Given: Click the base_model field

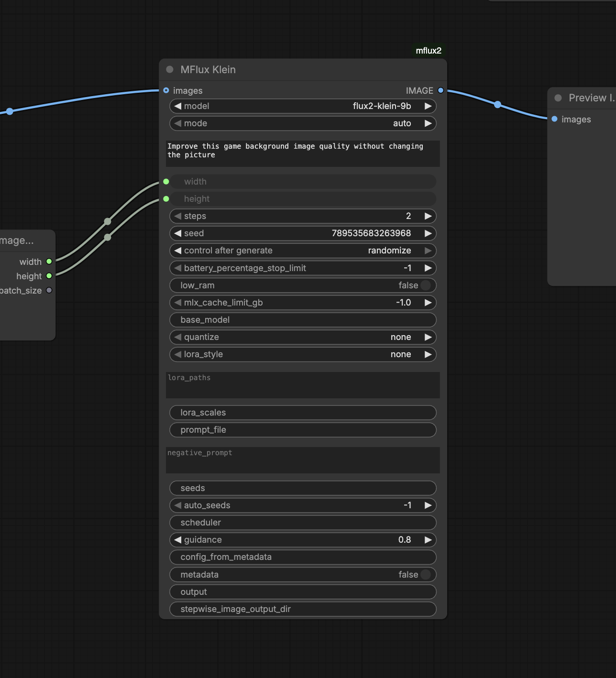Looking at the screenshot, I should tap(303, 320).
